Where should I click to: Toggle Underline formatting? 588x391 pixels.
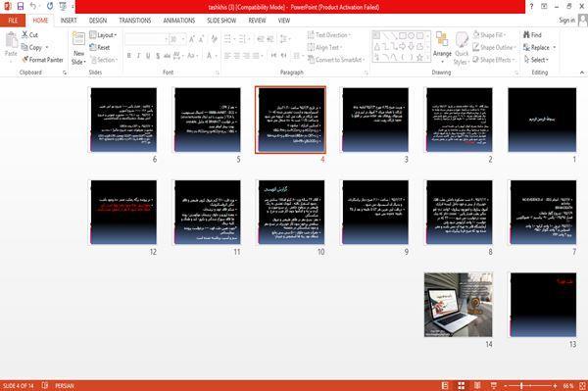(148, 56)
